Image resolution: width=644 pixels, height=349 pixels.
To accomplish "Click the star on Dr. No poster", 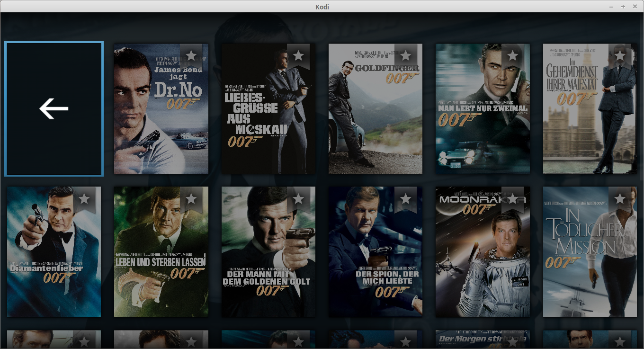I will 191,56.
